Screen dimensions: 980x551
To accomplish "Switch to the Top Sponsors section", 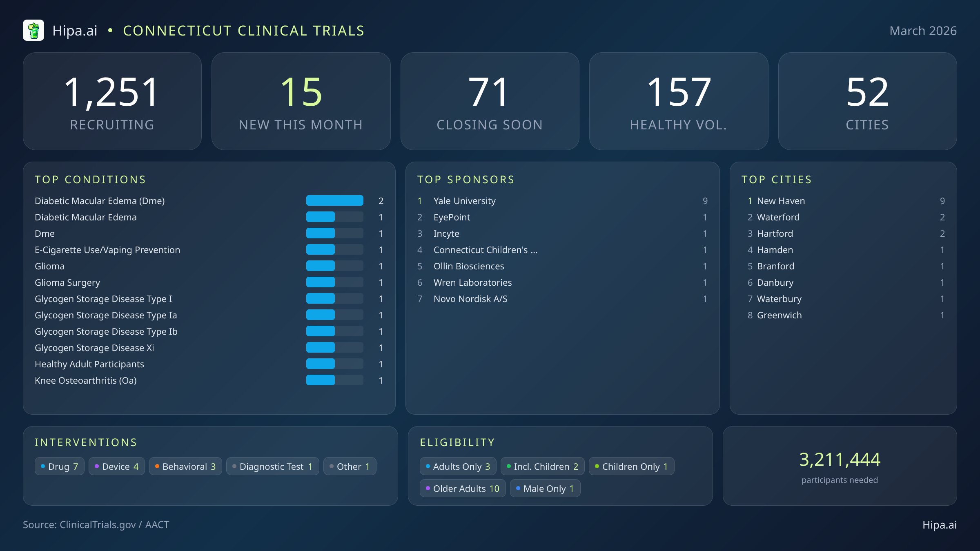I will pos(466,179).
